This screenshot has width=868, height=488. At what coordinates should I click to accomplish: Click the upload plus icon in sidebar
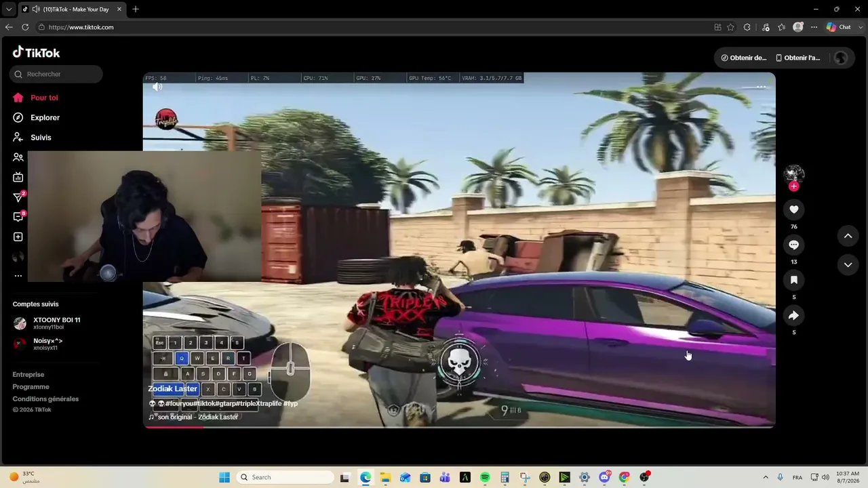tap(18, 237)
